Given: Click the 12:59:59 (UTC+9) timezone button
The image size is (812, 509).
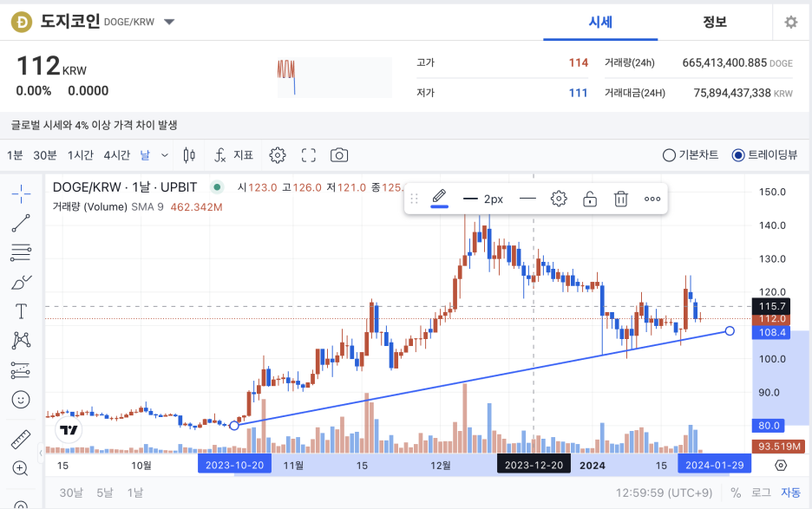Looking at the screenshot, I should click(x=664, y=493).
